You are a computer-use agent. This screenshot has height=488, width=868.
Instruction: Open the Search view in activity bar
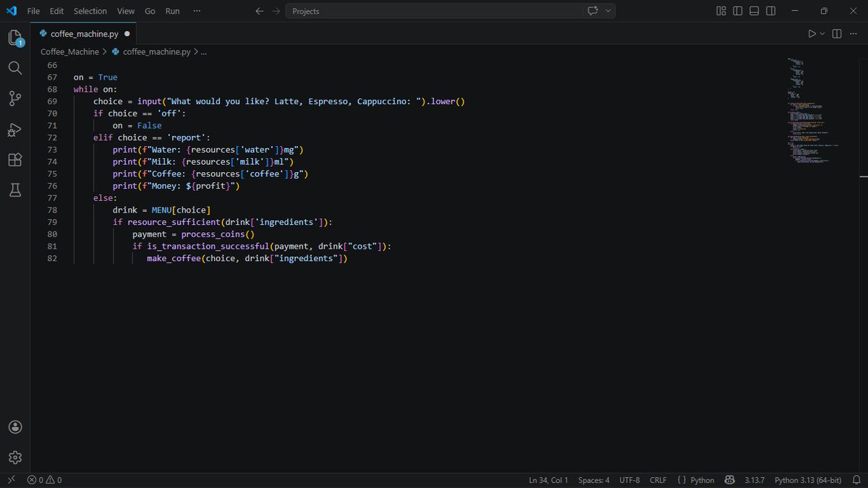tap(15, 68)
